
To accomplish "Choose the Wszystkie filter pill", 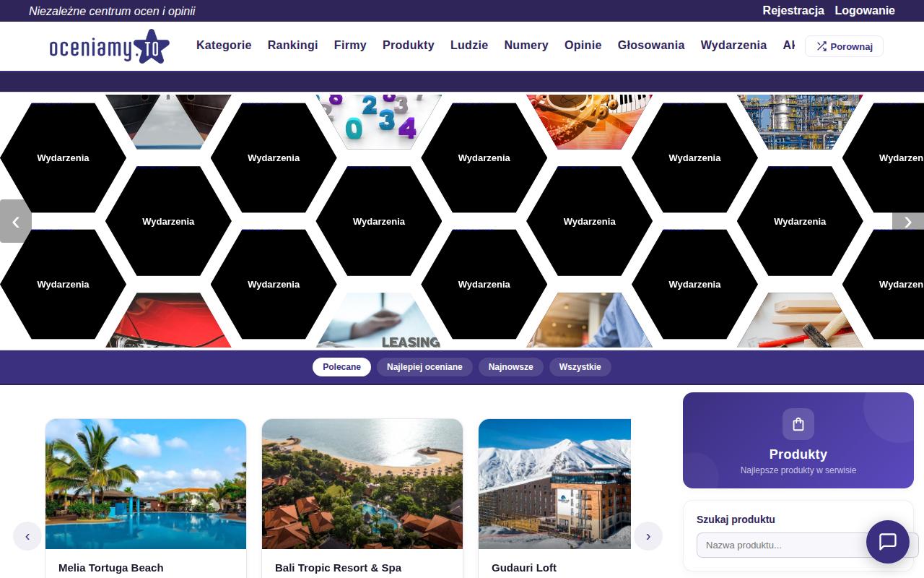I will coord(580,367).
